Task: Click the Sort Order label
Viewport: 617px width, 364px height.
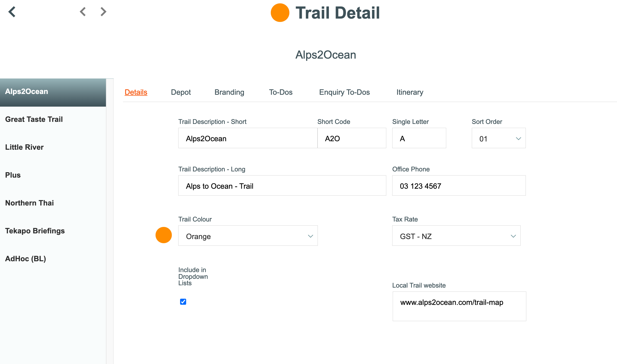Action: [x=487, y=122]
